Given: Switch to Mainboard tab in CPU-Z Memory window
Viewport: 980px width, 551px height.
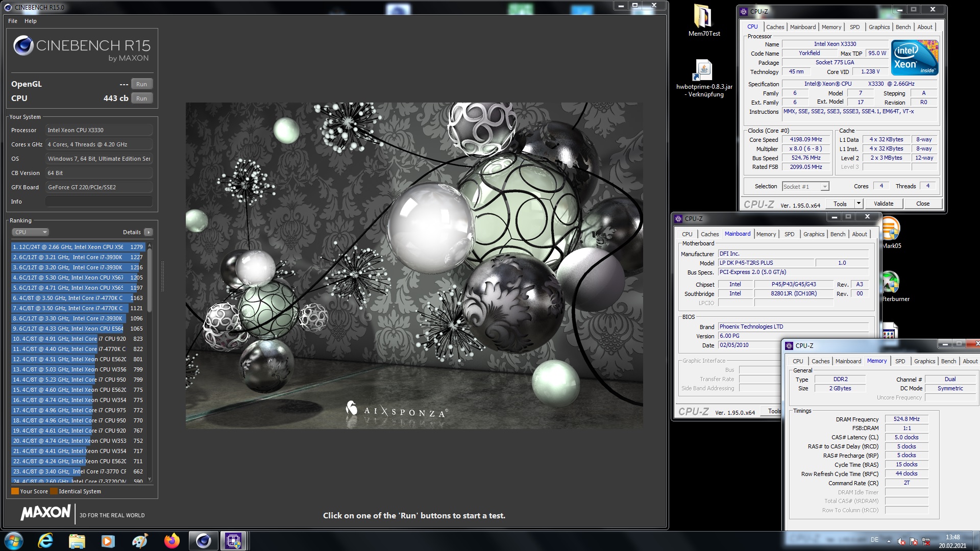Looking at the screenshot, I should (x=848, y=361).
